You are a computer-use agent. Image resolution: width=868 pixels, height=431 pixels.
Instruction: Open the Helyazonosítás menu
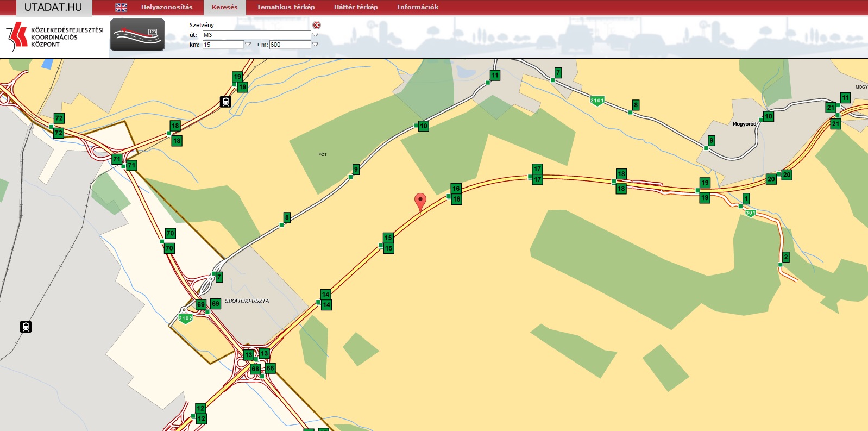pyautogui.click(x=167, y=8)
